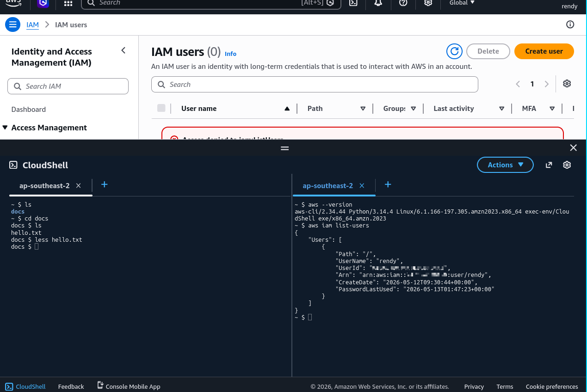Screen dimensions: 587x392
Task: Open Feedback in the footer
Action: tap(71, 386)
